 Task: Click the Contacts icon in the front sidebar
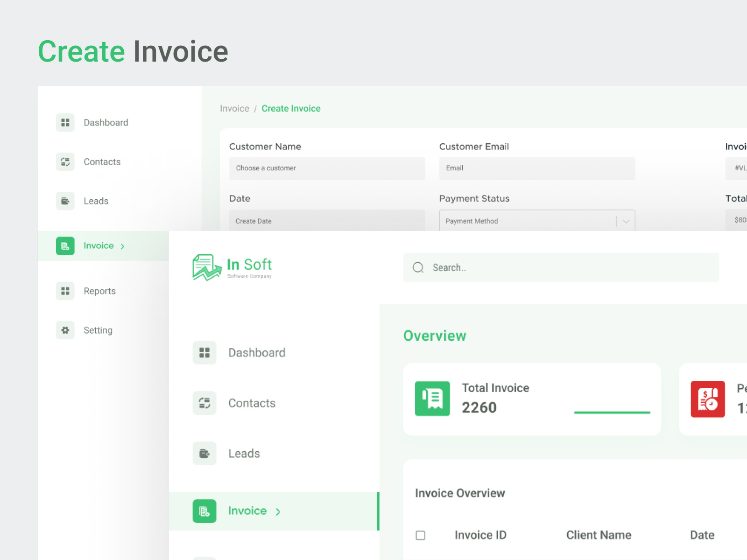[204, 403]
